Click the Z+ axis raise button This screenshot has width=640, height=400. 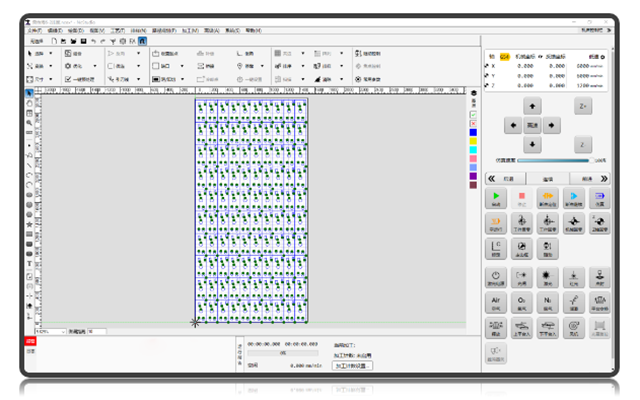point(583,105)
